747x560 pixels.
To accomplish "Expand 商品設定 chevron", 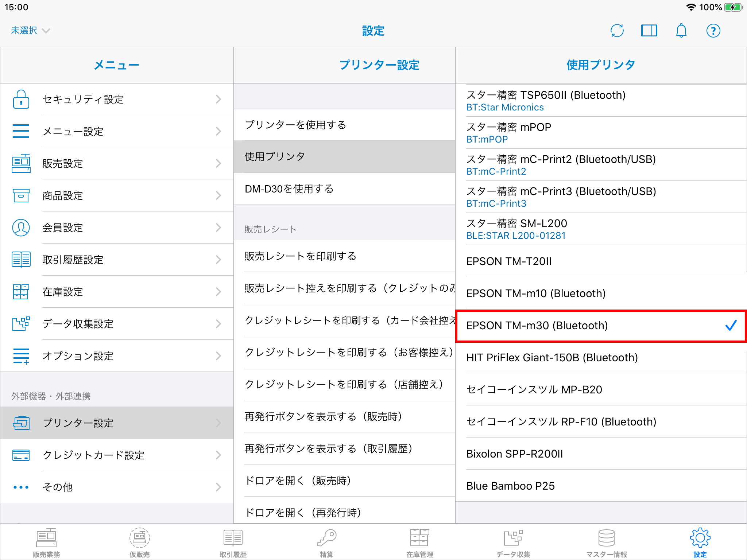I will (218, 195).
